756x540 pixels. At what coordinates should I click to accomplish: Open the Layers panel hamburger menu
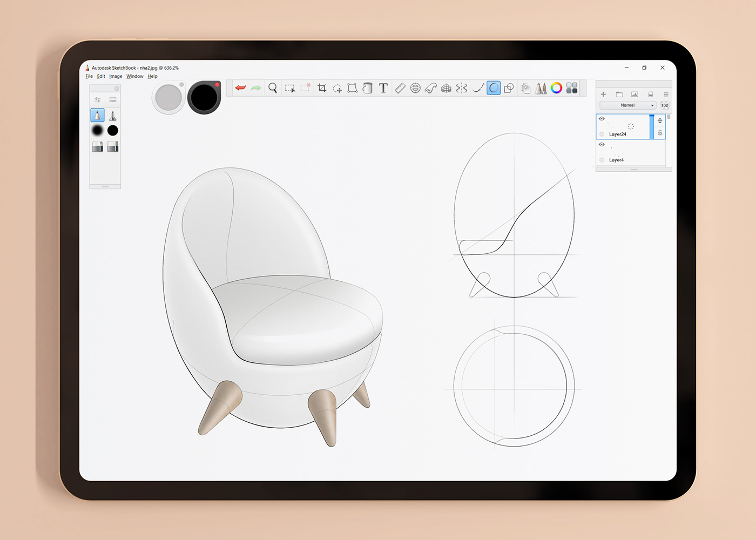666,94
